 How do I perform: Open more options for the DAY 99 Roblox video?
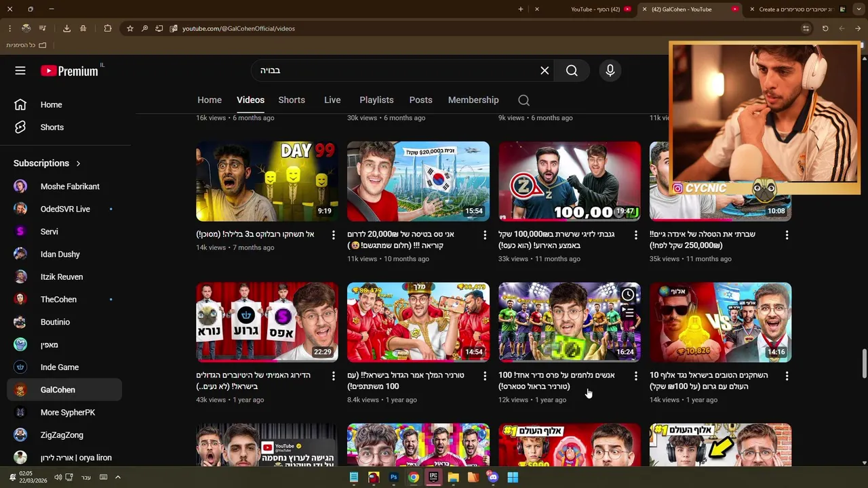coord(333,235)
